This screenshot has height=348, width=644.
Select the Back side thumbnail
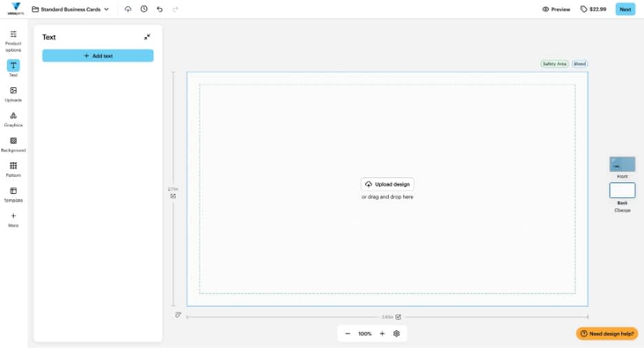click(622, 191)
